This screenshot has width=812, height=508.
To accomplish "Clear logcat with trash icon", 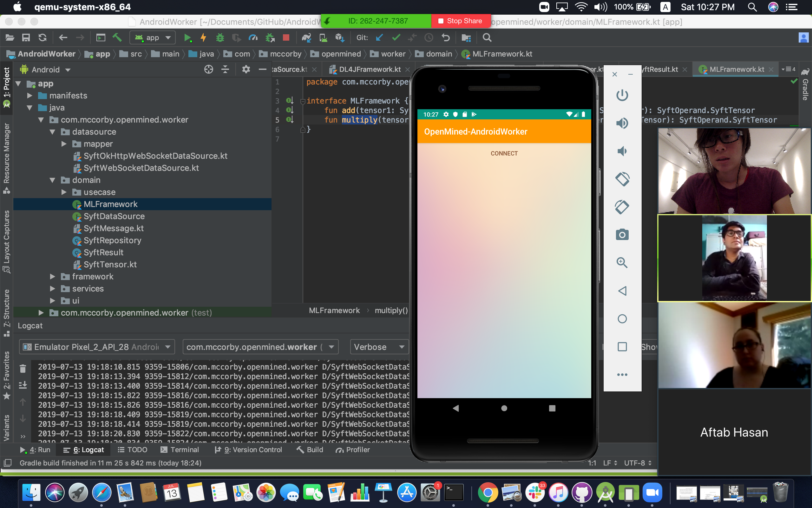I will [x=23, y=369].
